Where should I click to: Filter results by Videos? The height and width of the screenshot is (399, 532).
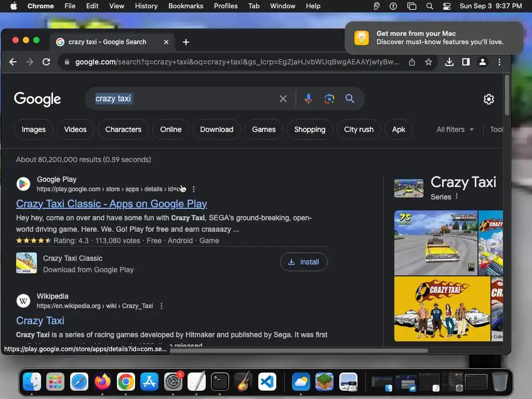tap(75, 129)
